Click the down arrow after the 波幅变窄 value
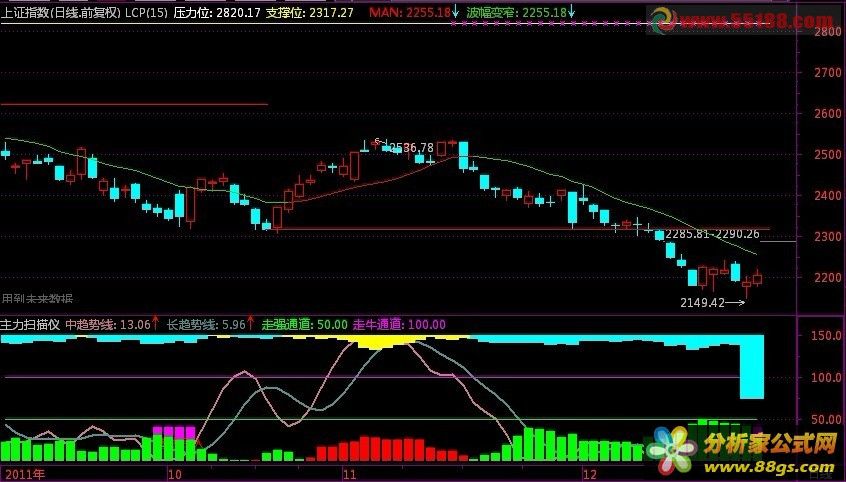The width and height of the screenshot is (846, 482). click(x=572, y=11)
